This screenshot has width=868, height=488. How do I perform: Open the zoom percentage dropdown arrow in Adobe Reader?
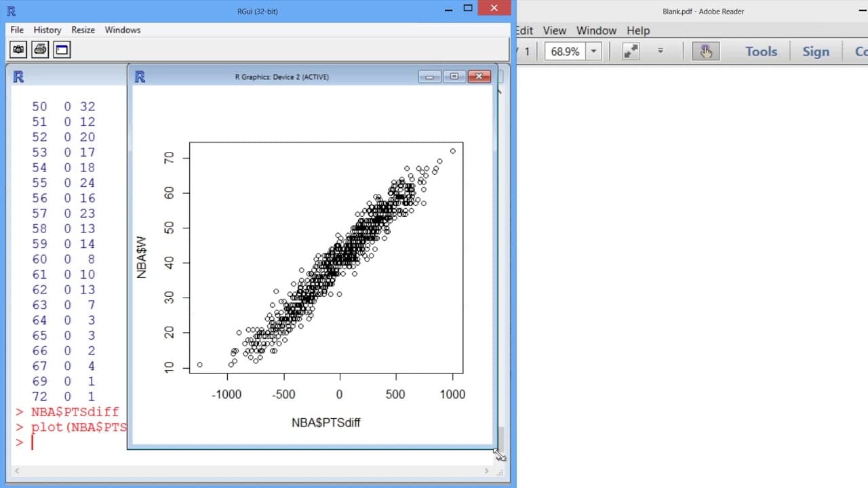(594, 51)
